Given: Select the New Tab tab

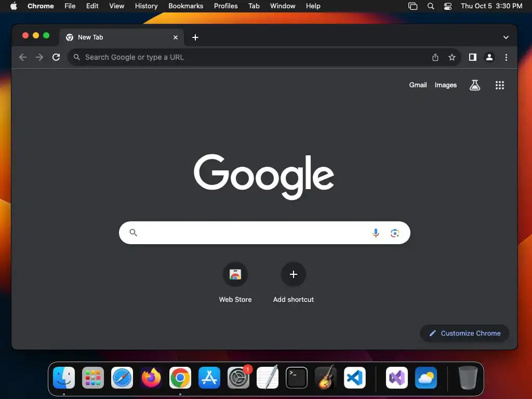Looking at the screenshot, I should click(x=122, y=37).
